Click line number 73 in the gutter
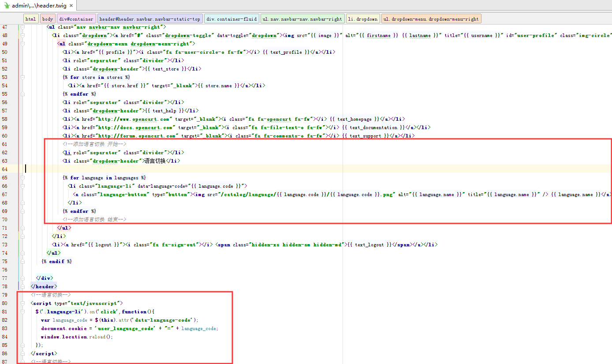The image size is (612, 364). coord(5,245)
